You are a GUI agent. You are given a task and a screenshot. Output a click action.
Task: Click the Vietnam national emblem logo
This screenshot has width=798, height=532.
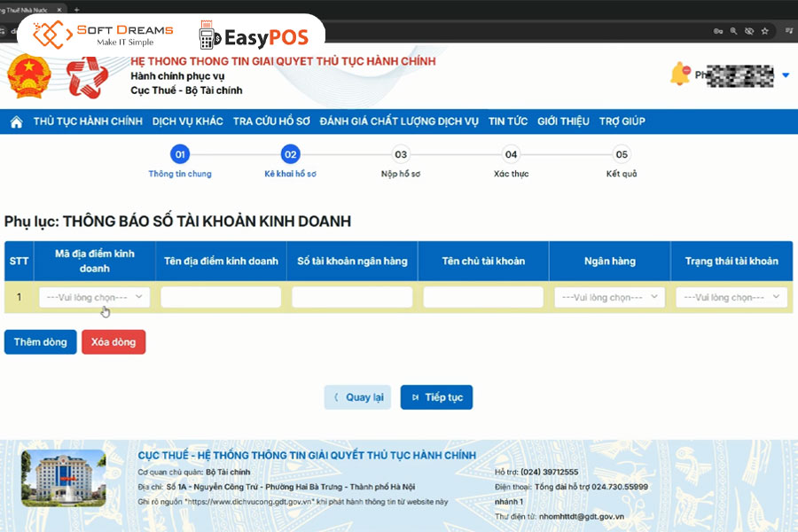(x=29, y=76)
